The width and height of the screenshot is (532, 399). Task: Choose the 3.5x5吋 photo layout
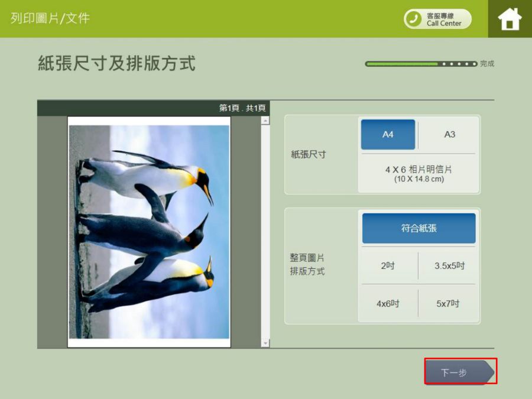(449, 266)
